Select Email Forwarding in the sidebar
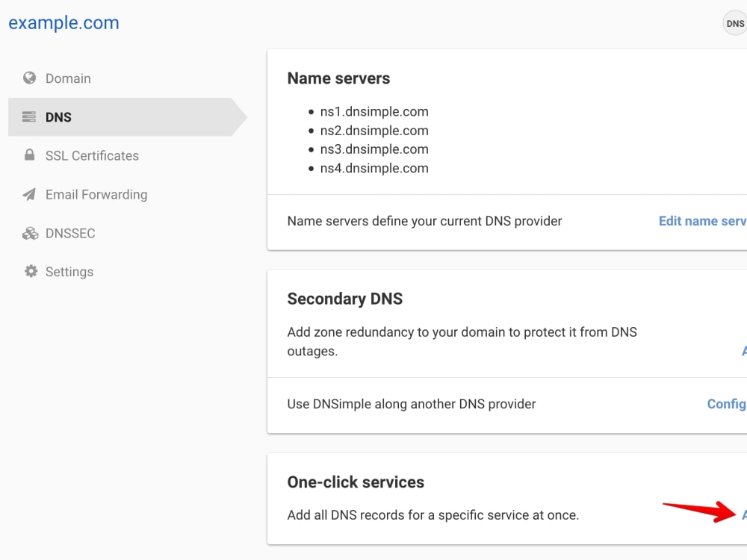This screenshot has width=747, height=560. point(96,194)
